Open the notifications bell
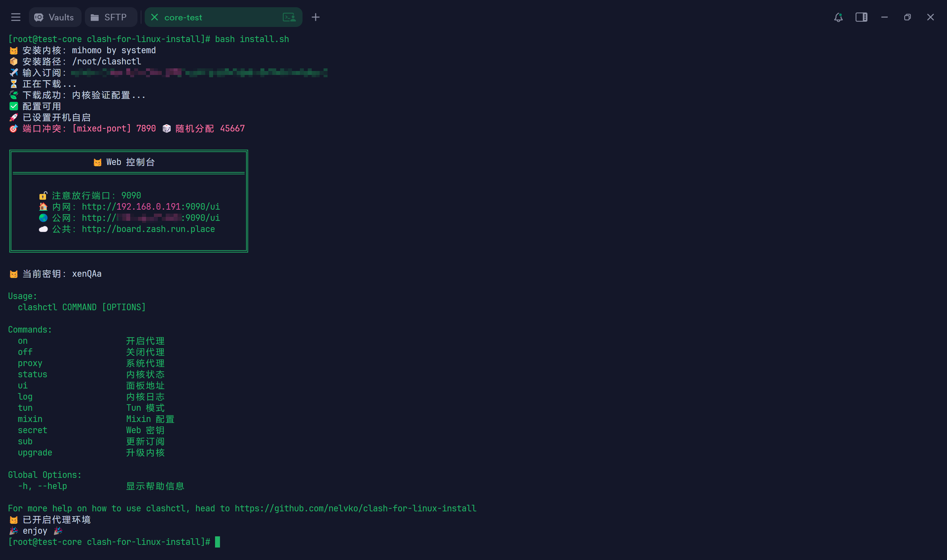This screenshot has width=947, height=560. 838,17
